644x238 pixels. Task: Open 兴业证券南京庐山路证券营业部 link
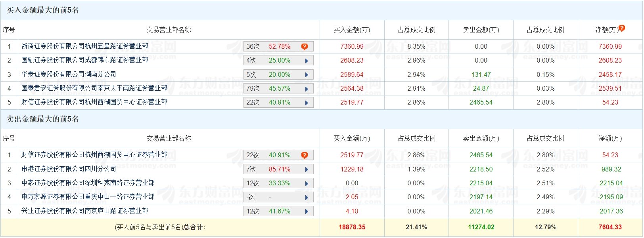coord(85,211)
